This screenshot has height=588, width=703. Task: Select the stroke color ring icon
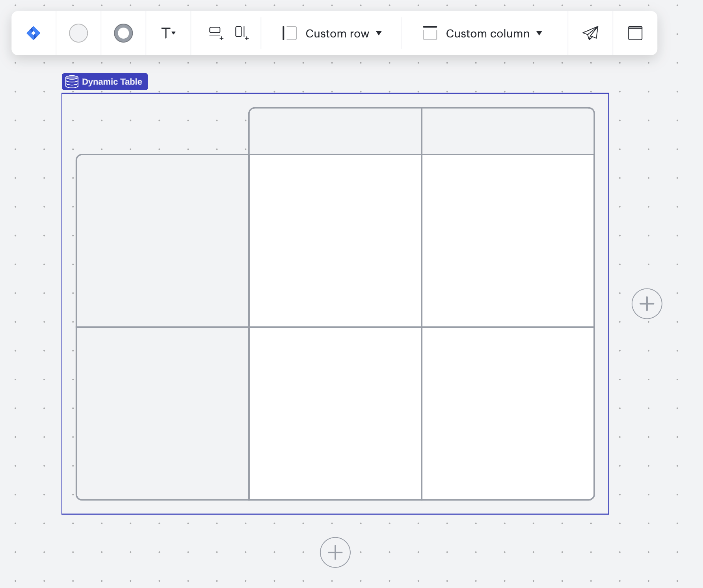click(x=123, y=33)
